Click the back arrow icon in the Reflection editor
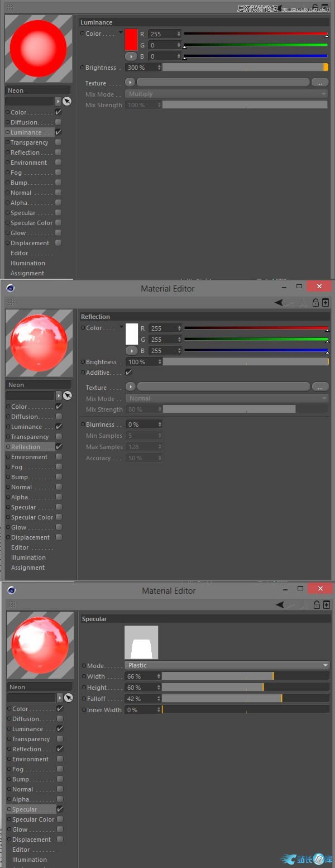The height and width of the screenshot is (868, 335). tap(279, 302)
